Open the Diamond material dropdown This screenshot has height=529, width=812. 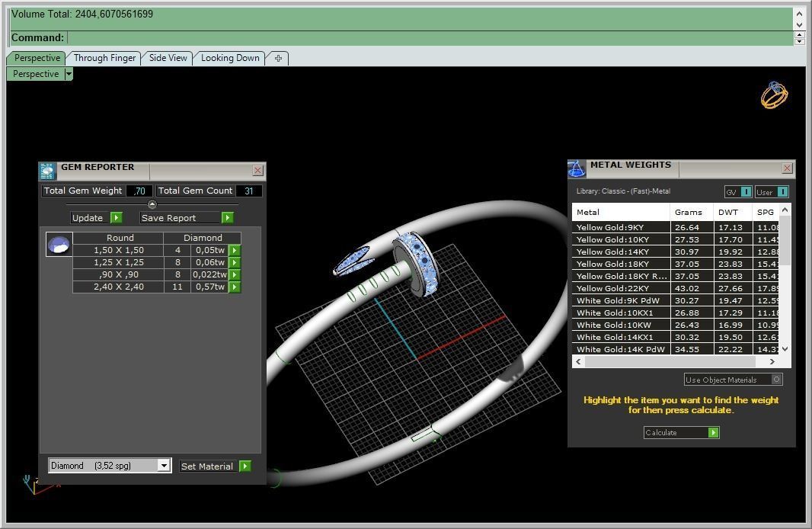tap(164, 465)
